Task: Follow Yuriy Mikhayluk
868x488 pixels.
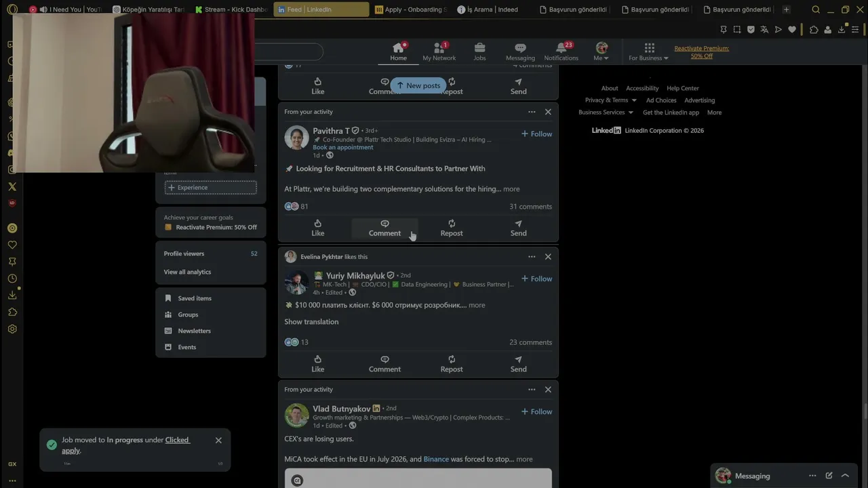Action: (x=536, y=279)
